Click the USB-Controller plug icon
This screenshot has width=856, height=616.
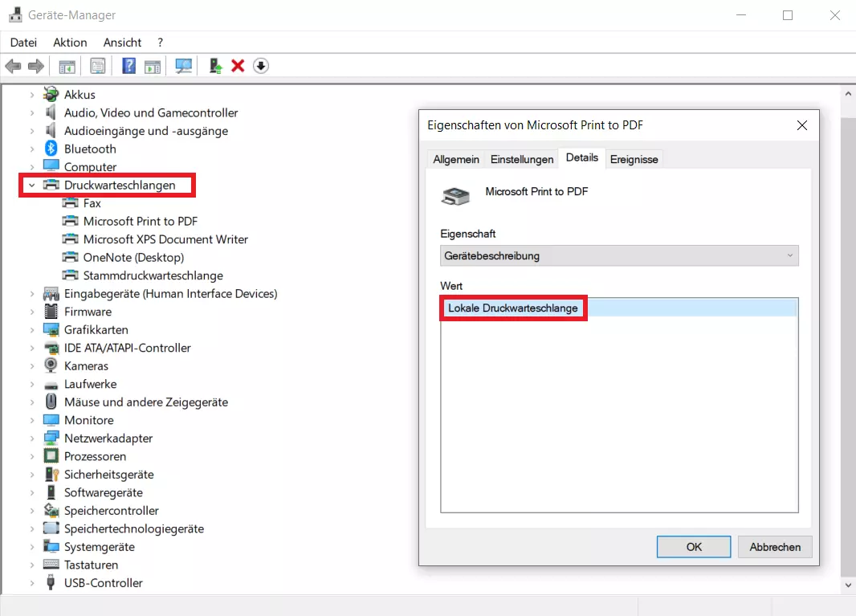coord(51,582)
